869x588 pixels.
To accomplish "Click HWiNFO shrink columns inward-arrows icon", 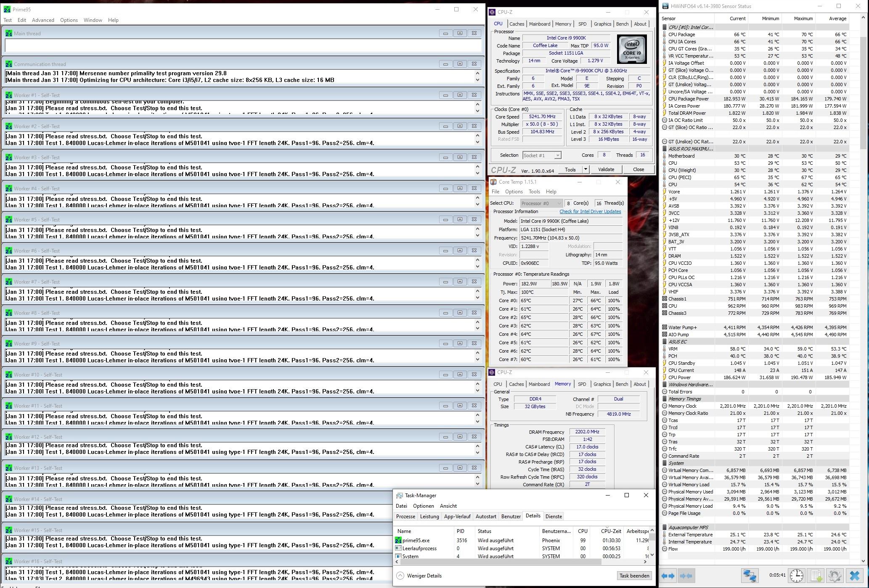I will coord(686,575).
